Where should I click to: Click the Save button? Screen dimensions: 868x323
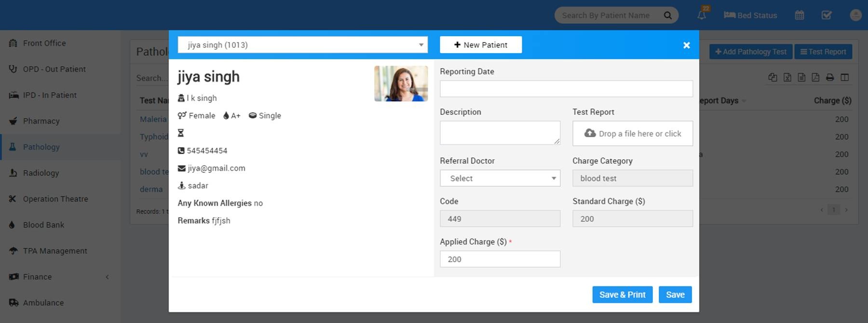675,295
